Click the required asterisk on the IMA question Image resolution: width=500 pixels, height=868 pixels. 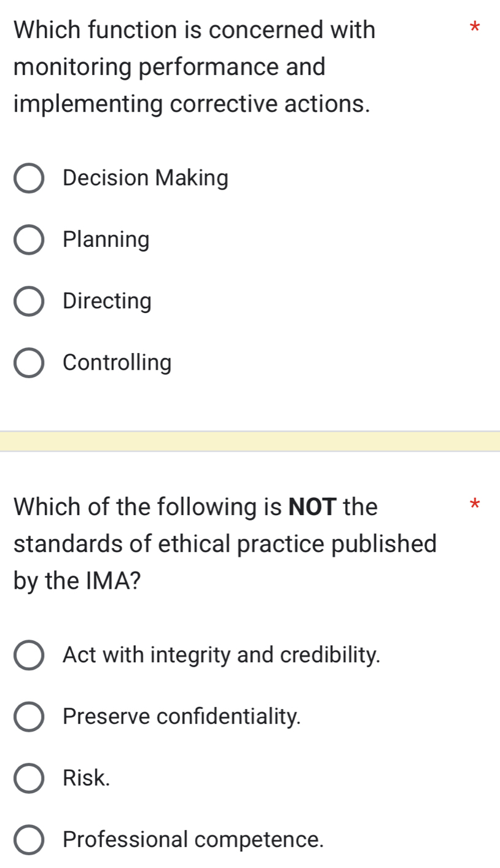click(473, 506)
